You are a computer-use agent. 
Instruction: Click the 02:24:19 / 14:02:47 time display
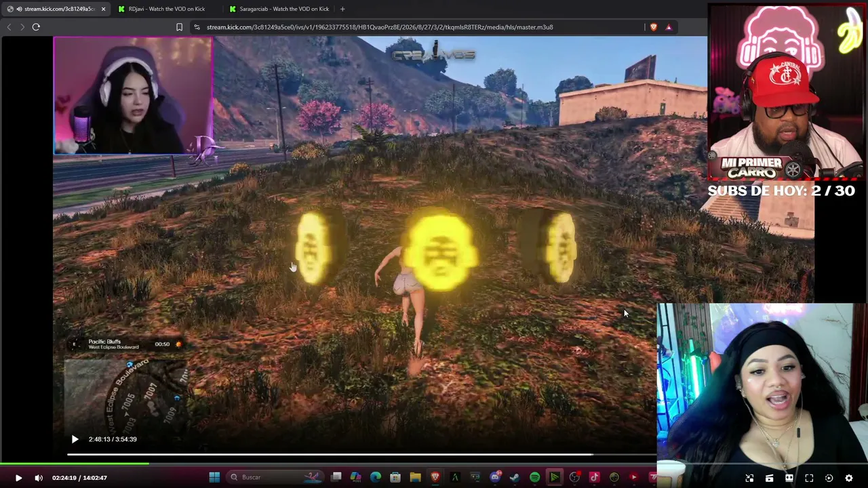click(79, 478)
